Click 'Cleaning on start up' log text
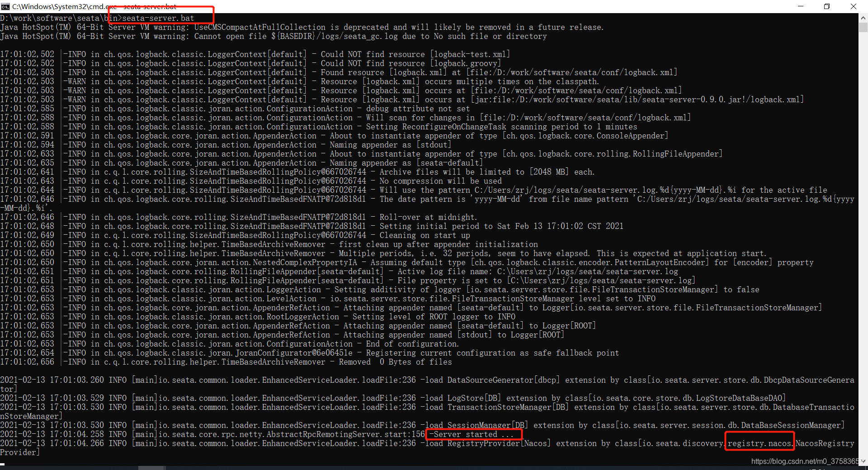The height and width of the screenshot is (470, 868). point(425,235)
